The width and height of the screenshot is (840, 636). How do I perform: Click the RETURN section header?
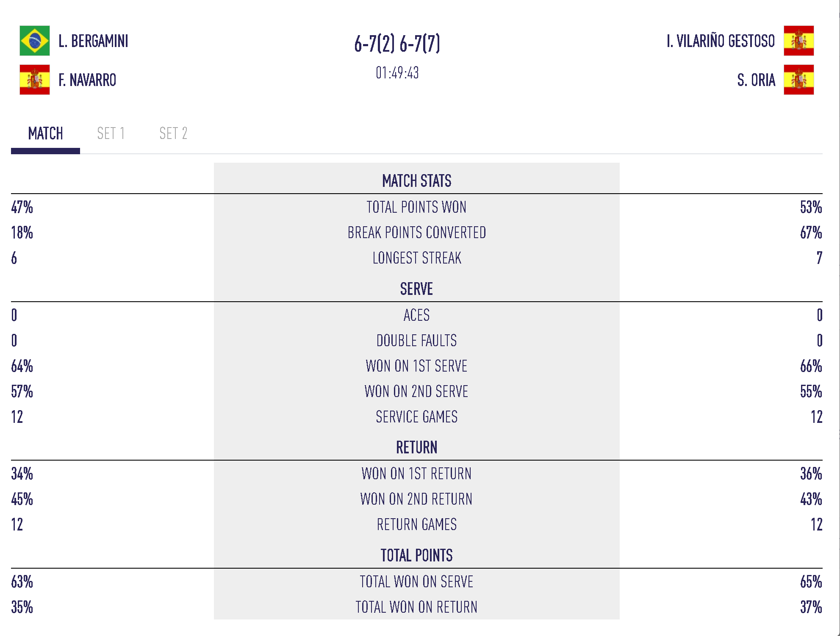coord(416,447)
